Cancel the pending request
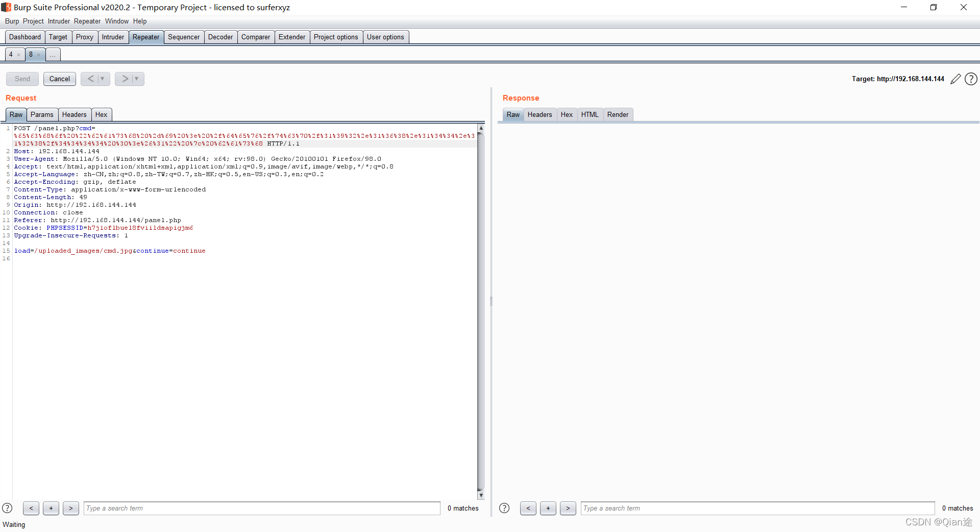The height and width of the screenshot is (532, 980). click(60, 79)
